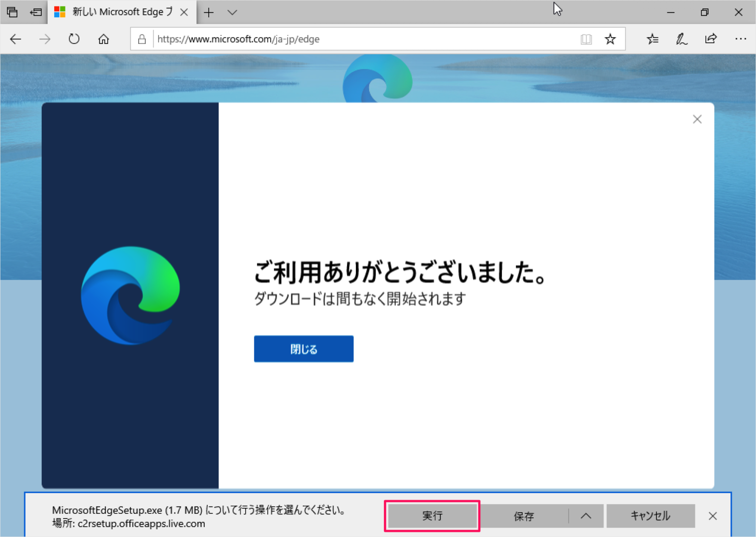Click the 閉じる button in the dialog

(x=303, y=348)
